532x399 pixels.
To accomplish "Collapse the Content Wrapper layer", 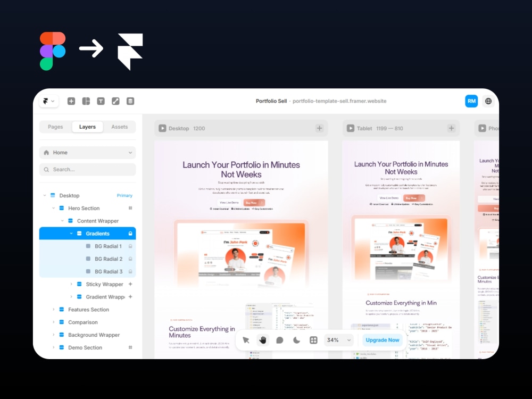I will (x=62, y=221).
